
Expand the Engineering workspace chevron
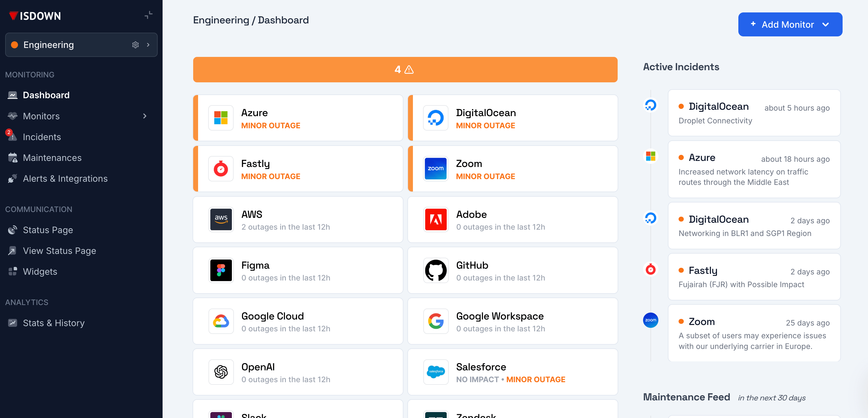pyautogui.click(x=148, y=45)
